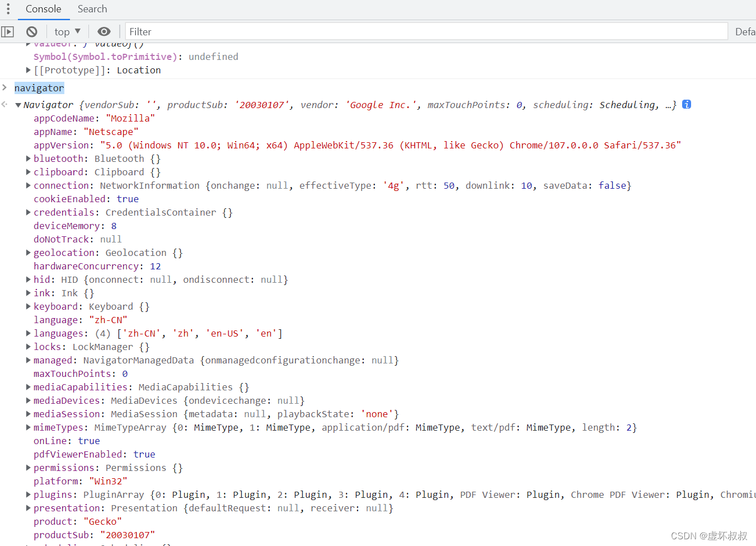
Task: Open the top context dropdown
Action: [x=67, y=32]
